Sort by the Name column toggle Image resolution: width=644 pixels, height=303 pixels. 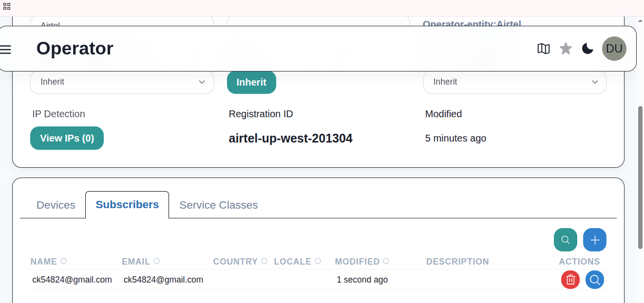click(63, 261)
